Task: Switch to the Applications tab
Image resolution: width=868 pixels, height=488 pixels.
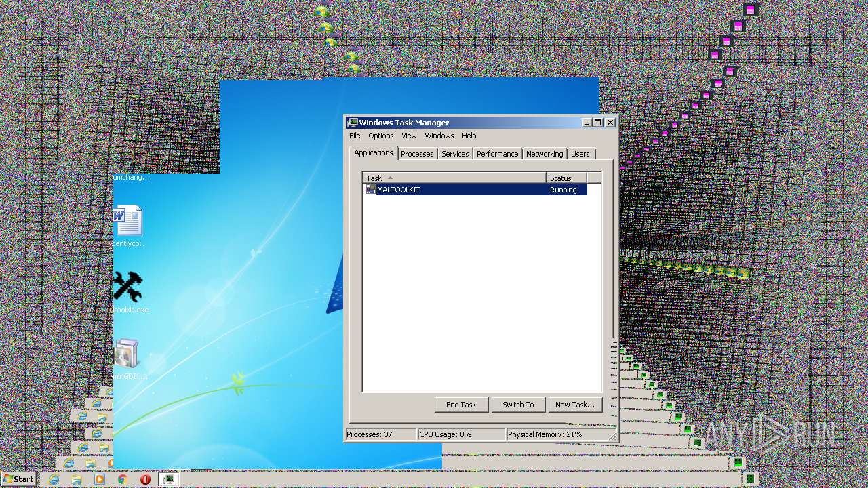Action: click(374, 152)
